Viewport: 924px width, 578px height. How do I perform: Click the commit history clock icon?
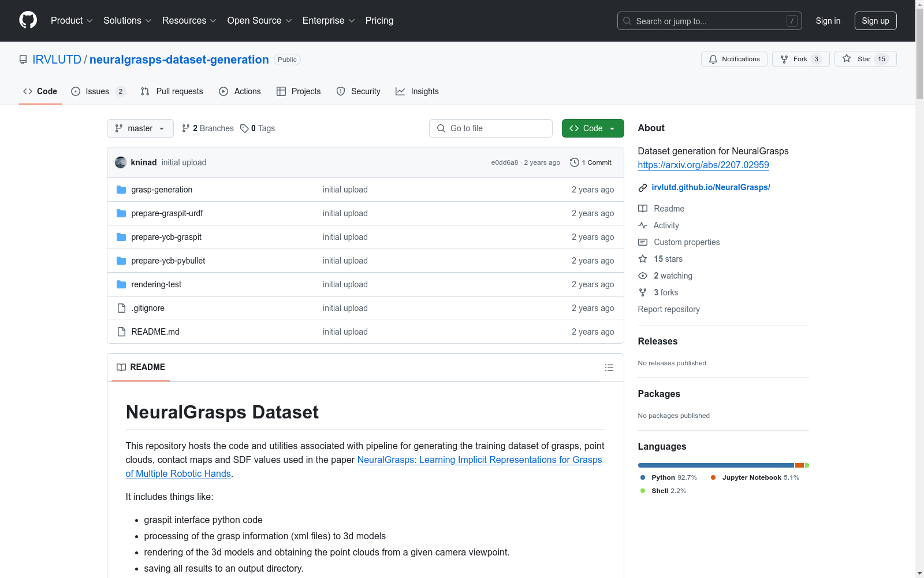(574, 162)
